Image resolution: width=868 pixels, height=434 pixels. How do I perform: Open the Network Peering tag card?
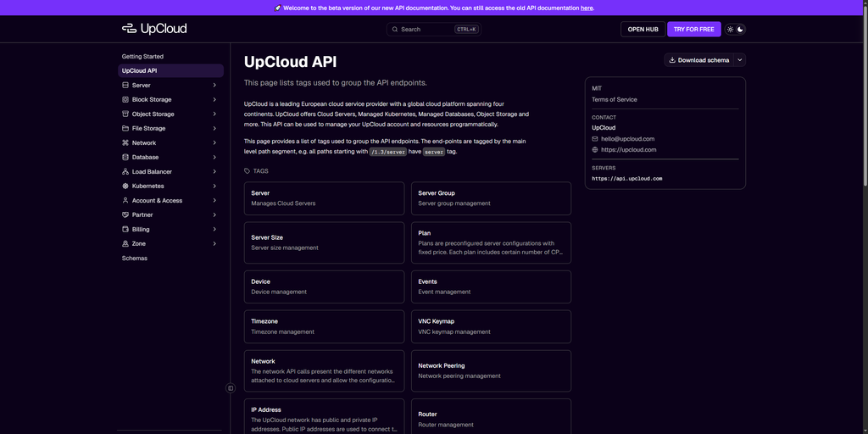[491, 371]
